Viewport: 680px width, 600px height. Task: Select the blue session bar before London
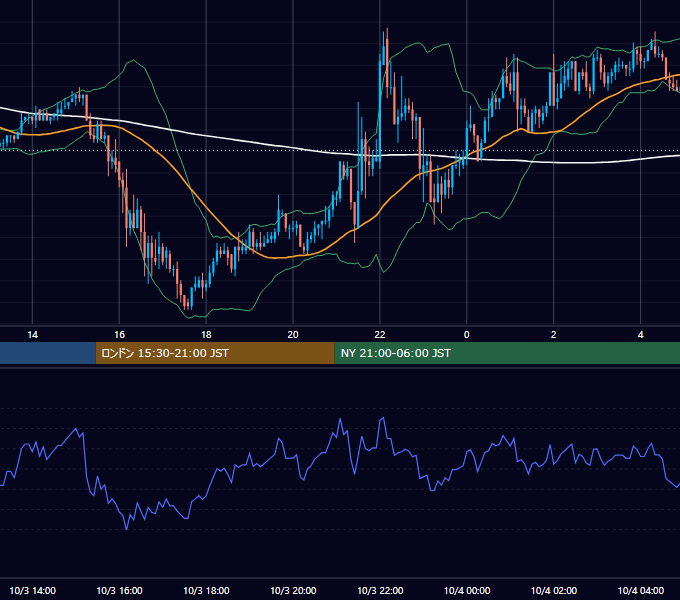tap(48, 353)
